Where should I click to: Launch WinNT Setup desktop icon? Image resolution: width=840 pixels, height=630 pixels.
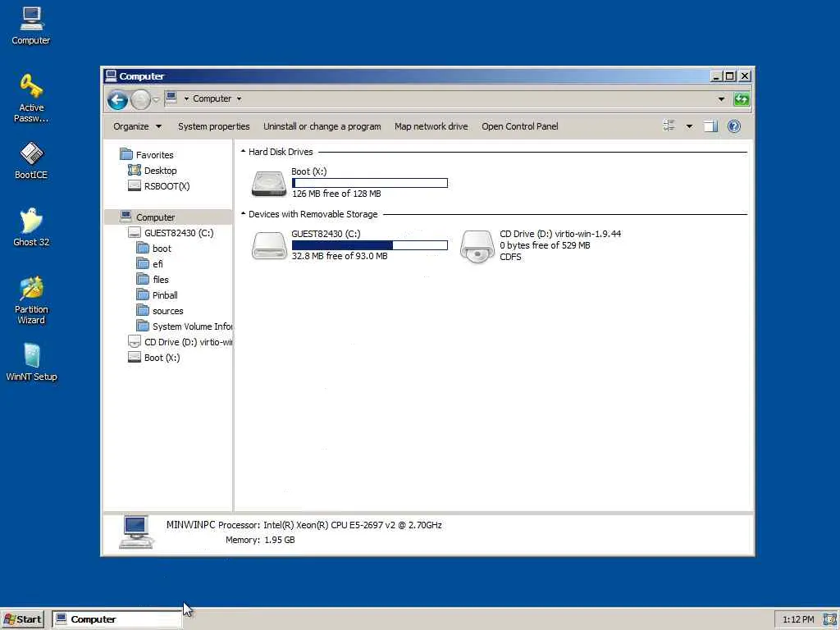[31, 362]
